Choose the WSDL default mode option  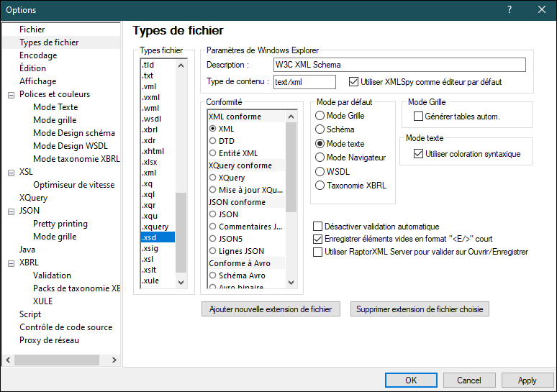coord(320,171)
